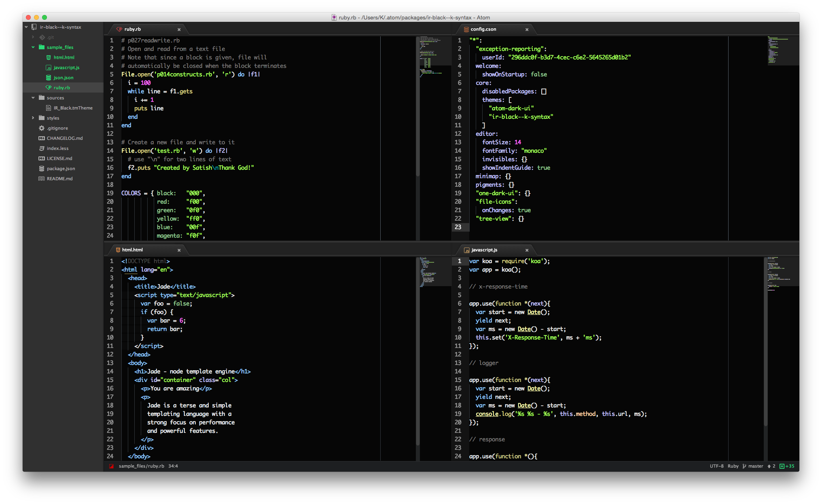Click the green added-lines diff icon
The image size is (822, 504).
click(x=782, y=466)
